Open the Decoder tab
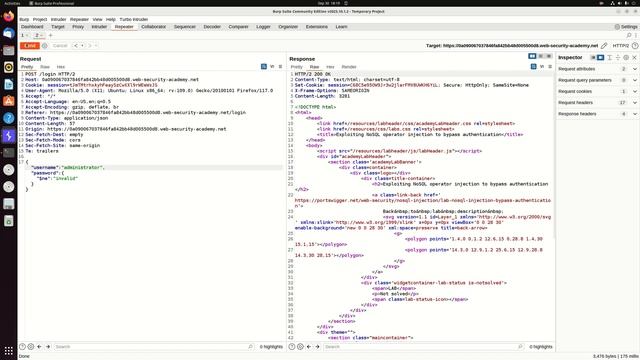 (x=212, y=27)
